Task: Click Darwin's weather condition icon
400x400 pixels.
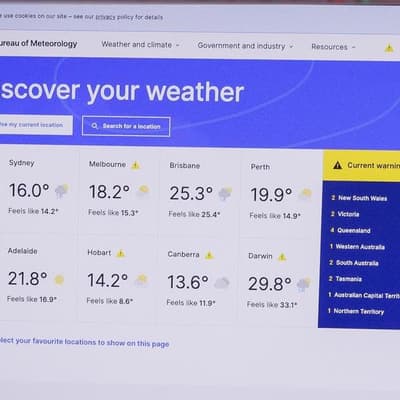Action: click(303, 284)
